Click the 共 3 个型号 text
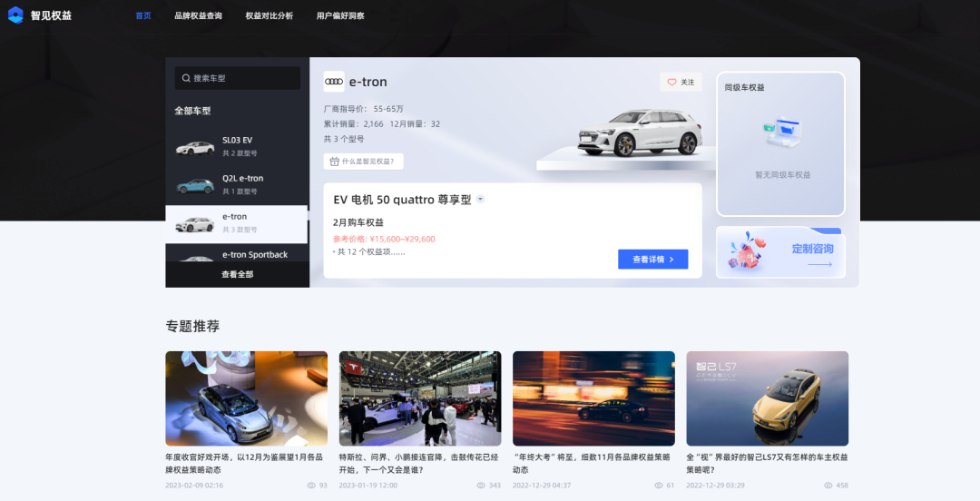980x501 pixels. (x=344, y=139)
